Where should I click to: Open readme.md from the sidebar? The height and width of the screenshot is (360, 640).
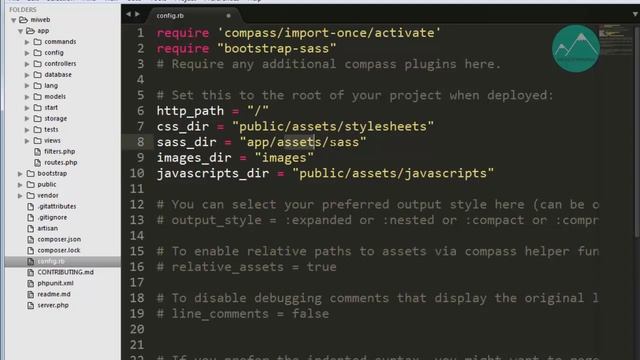54,294
